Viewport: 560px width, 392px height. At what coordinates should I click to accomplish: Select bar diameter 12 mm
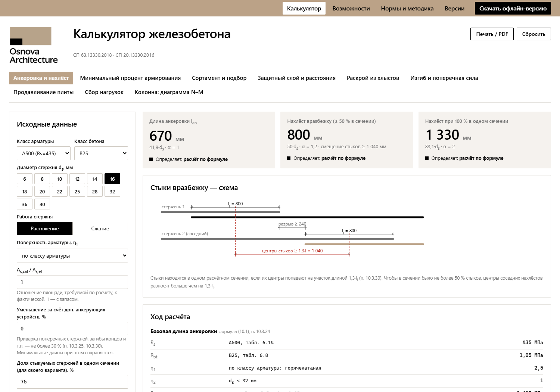click(x=77, y=179)
